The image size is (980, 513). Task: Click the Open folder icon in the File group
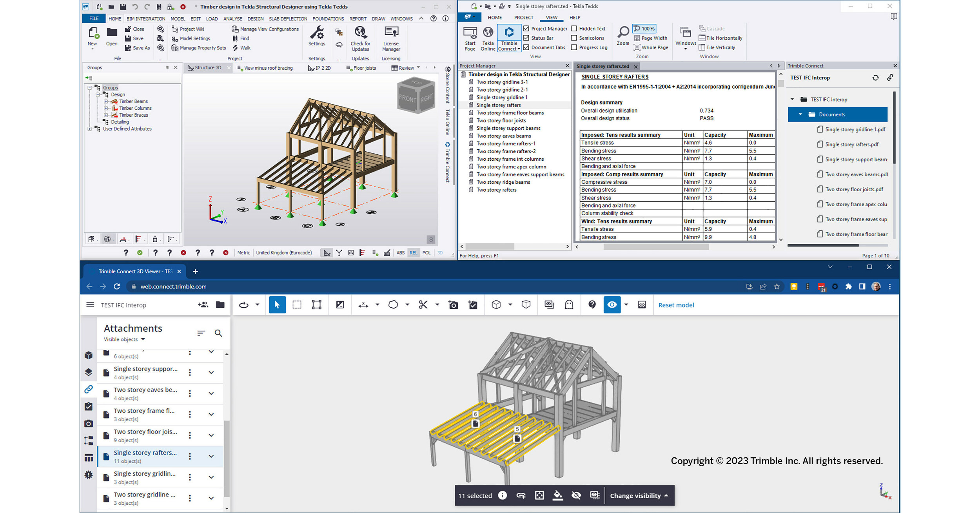click(x=112, y=33)
